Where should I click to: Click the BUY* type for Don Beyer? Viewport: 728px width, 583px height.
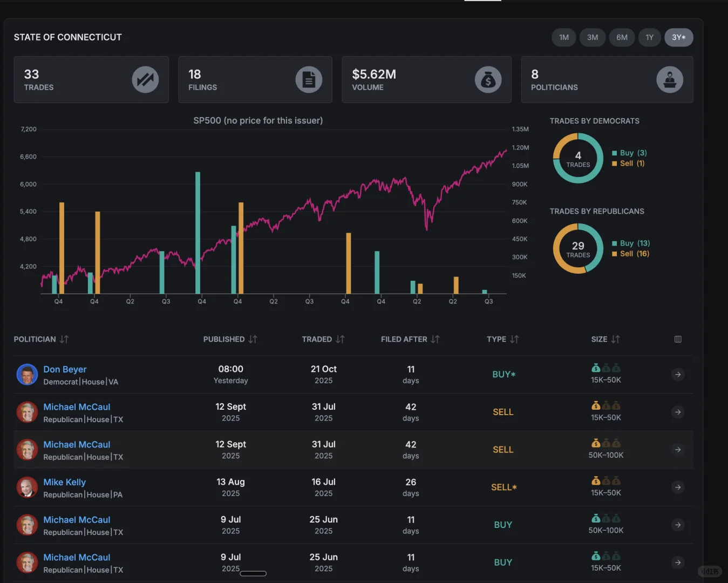click(x=504, y=375)
